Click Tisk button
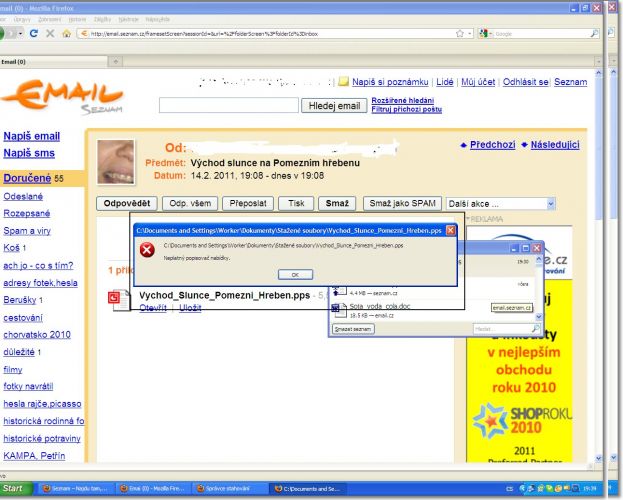Screen dimensions: 623x500 coord(296,203)
